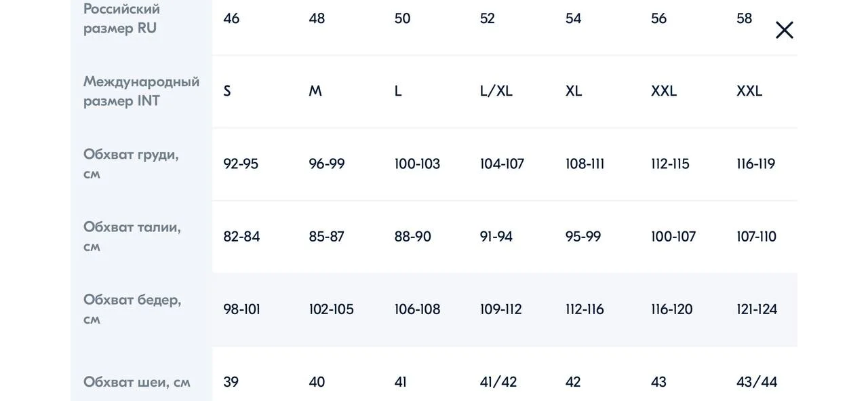Viewport: 868px width, 401px height.
Task: Select neck measurement 41/42 cell
Action: tap(498, 382)
